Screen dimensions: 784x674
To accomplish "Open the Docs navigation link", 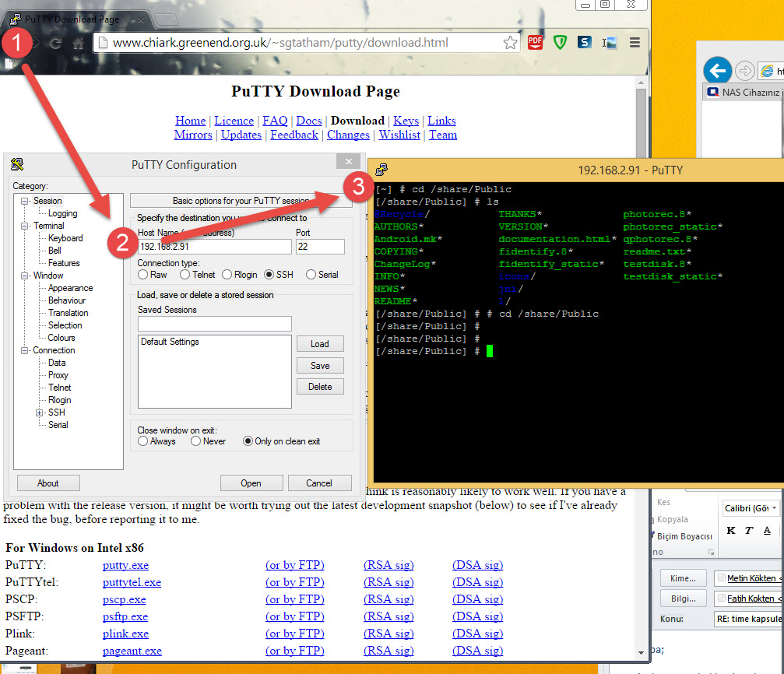I will [308, 121].
